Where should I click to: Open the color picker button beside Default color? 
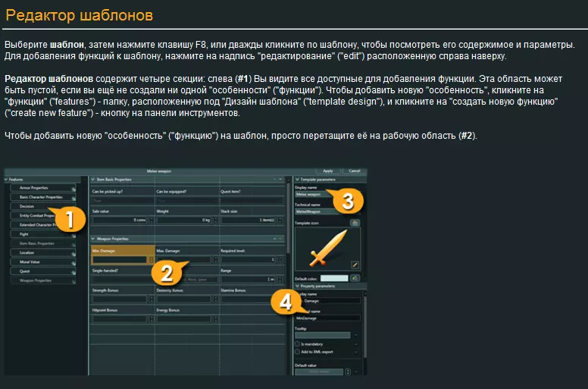click(x=355, y=278)
